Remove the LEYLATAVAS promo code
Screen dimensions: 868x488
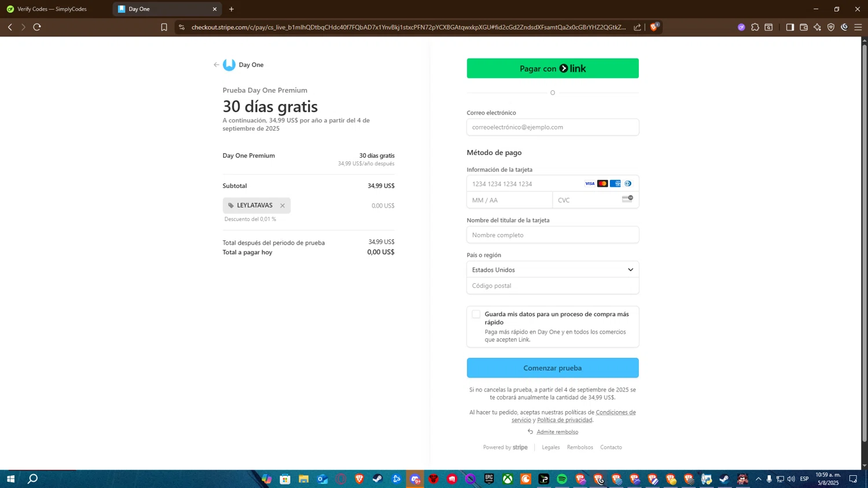tap(282, 206)
